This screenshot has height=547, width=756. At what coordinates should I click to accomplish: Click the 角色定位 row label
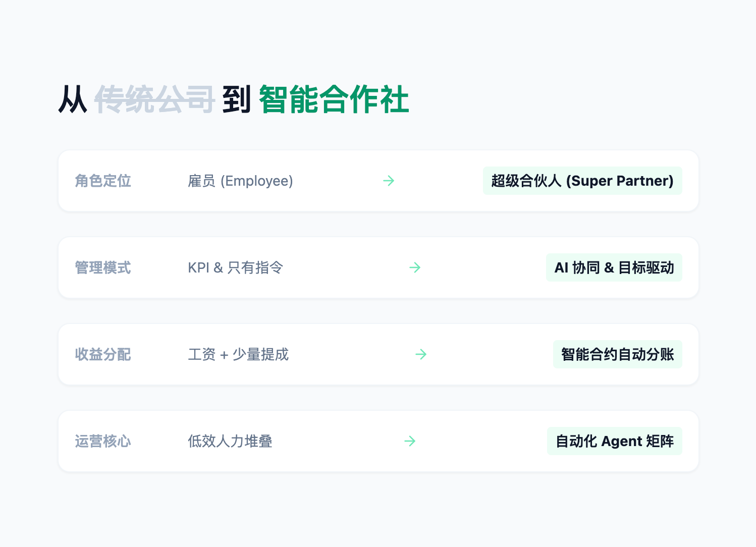click(x=103, y=181)
